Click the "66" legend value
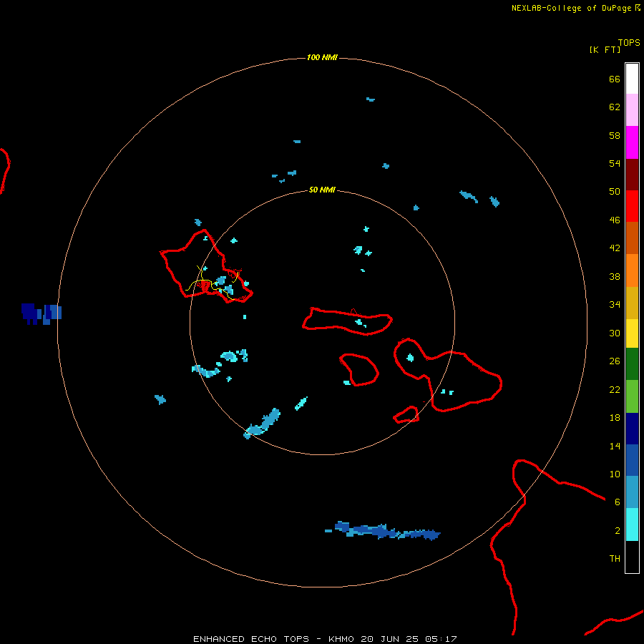This screenshot has width=644, height=644. (x=615, y=79)
